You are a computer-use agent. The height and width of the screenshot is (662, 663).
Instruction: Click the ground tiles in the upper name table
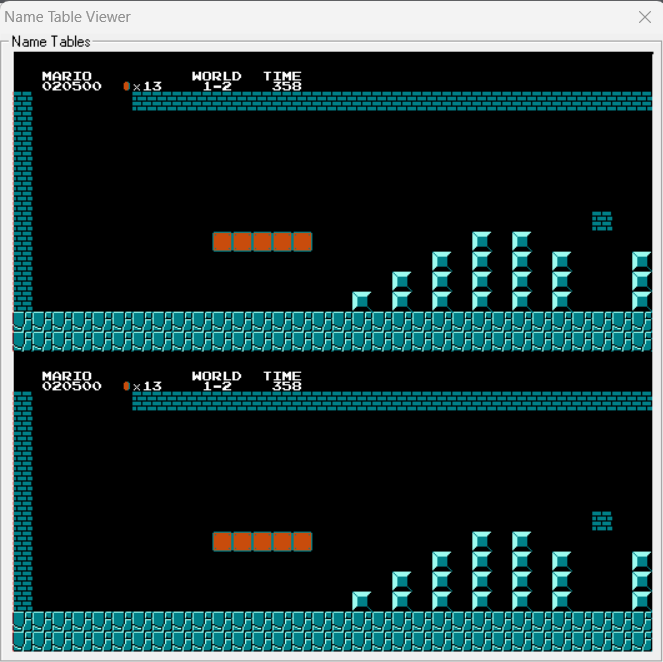point(333,331)
